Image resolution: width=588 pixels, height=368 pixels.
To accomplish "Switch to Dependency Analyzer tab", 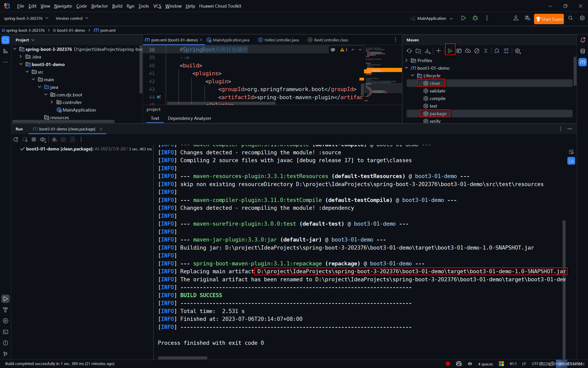I will (x=189, y=118).
